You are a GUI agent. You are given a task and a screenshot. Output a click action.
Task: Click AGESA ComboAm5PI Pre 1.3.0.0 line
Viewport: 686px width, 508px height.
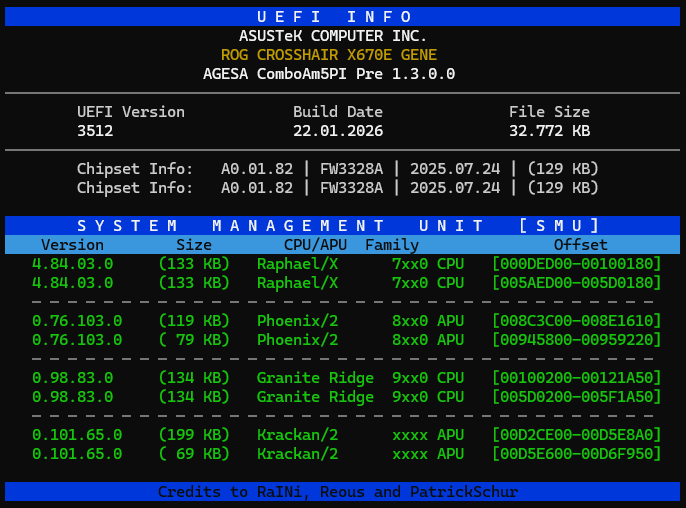(x=329, y=74)
